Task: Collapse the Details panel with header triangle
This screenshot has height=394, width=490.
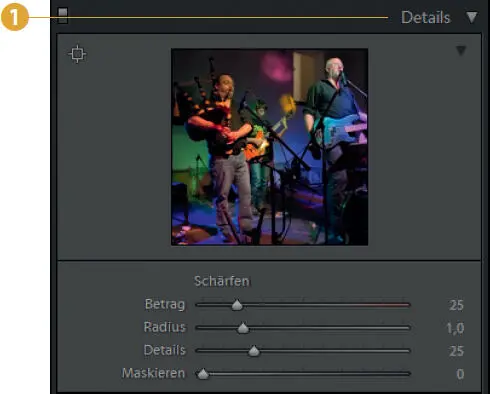Action: pyautogui.click(x=472, y=17)
